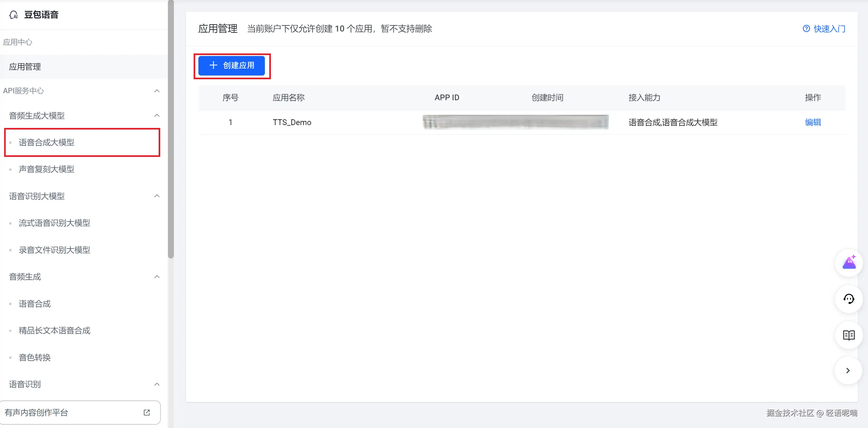Collapse the API服务中心 section
This screenshot has height=428, width=868.
156,91
